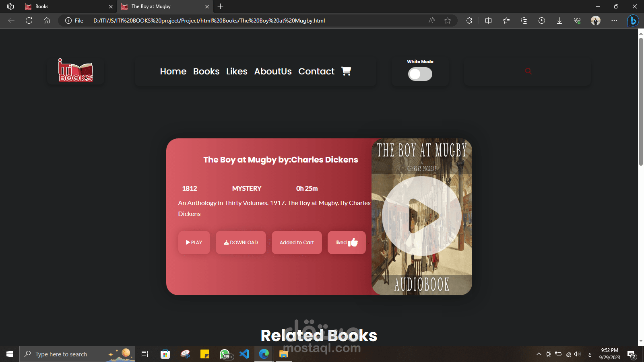
Task: Click the "Related Books" heading
Action: point(319,335)
